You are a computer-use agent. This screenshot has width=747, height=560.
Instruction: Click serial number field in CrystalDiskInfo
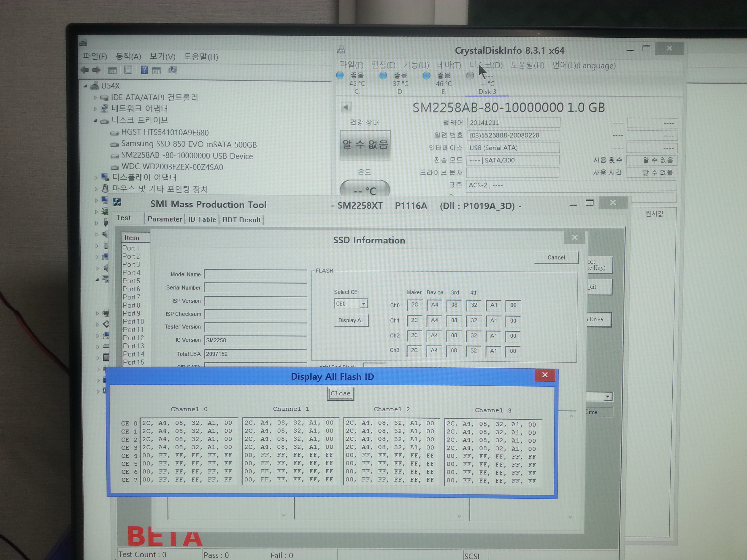point(513,135)
